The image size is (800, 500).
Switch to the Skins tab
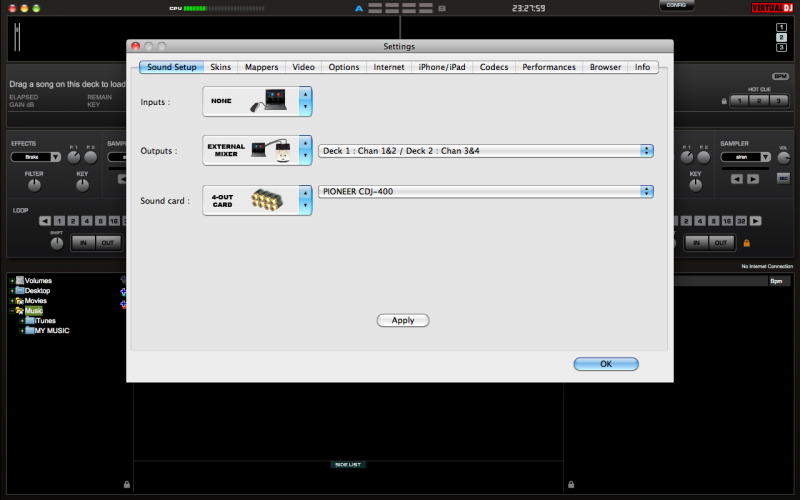[x=221, y=67]
